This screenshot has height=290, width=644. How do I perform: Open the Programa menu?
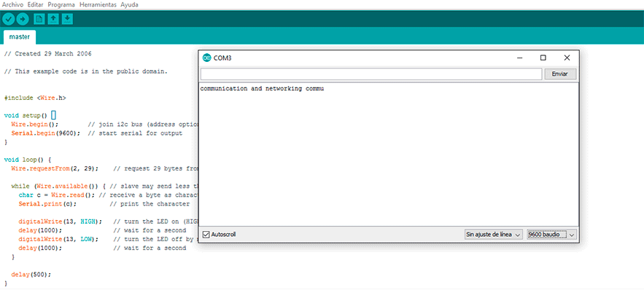[x=61, y=5]
